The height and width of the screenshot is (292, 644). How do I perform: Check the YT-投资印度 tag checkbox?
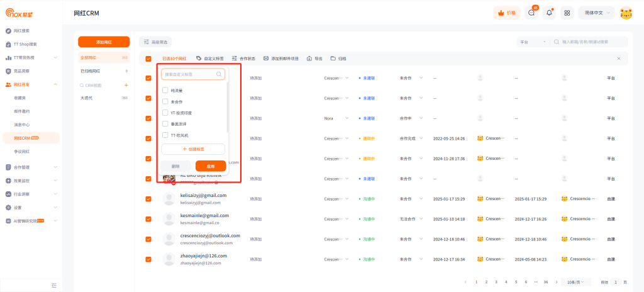point(165,113)
